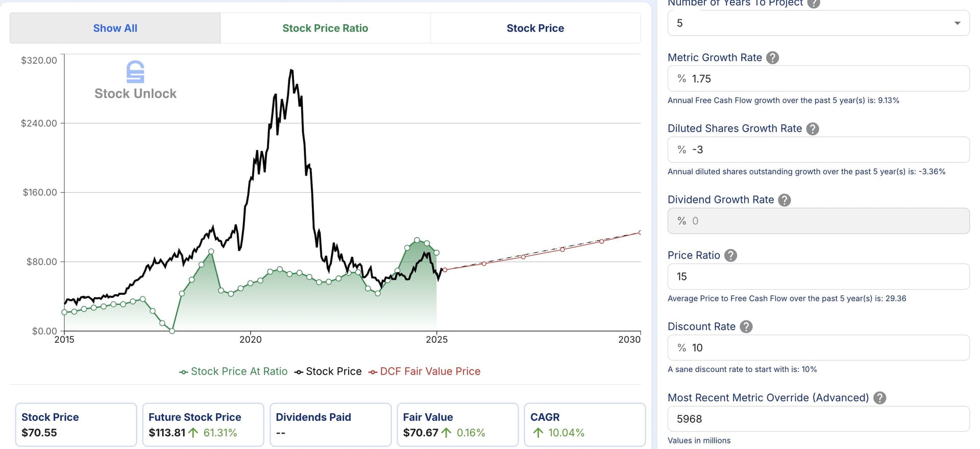Image resolution: width=980 pixels, height=449 pixels.
Task: Select the Most Recent Metric Override field
Action: pos(818,419)
